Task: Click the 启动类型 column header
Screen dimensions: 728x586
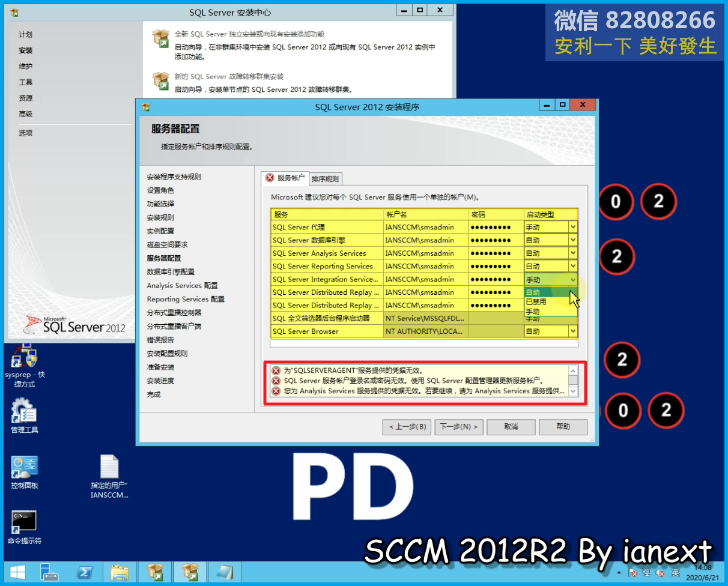Action: coord(551,214)
